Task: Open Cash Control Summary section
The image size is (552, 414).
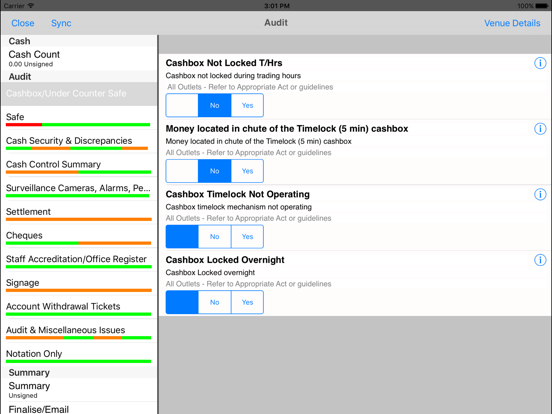Action: coord(79,165)
